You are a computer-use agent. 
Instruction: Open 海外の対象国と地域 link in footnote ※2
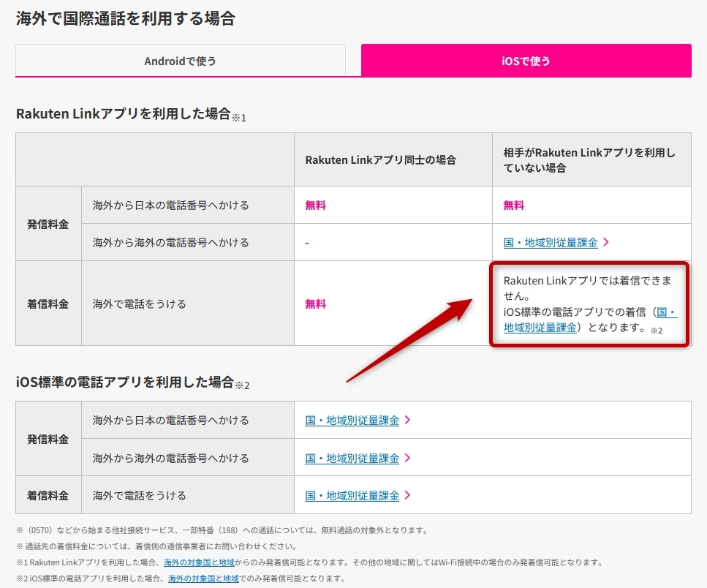point(203,578)
